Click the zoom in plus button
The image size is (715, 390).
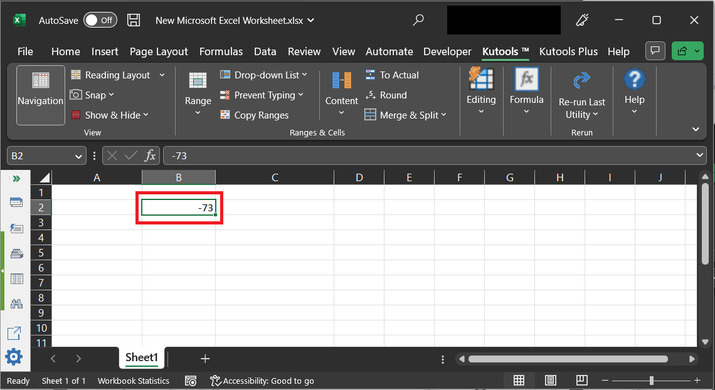point(697,380)
